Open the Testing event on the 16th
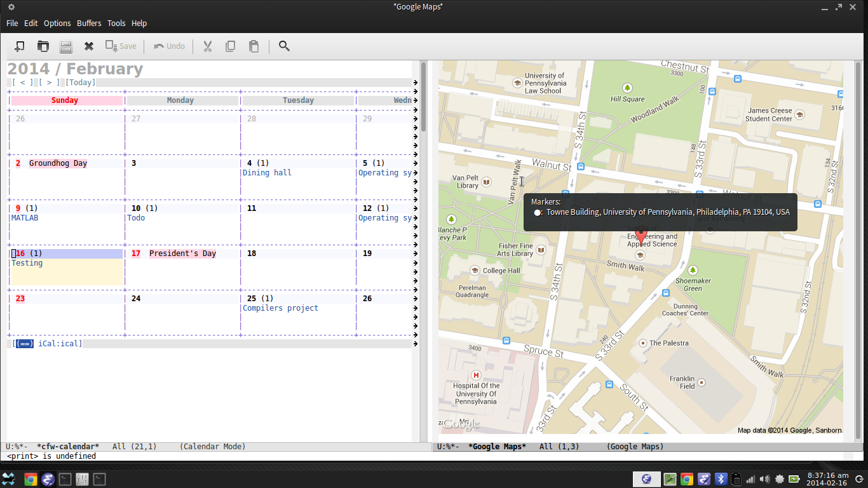The image size is (868, 488). pos(27,263)
